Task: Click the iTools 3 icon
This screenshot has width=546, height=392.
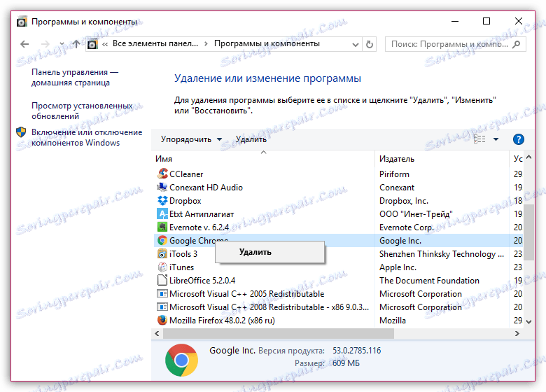Action: coord(162,254)
